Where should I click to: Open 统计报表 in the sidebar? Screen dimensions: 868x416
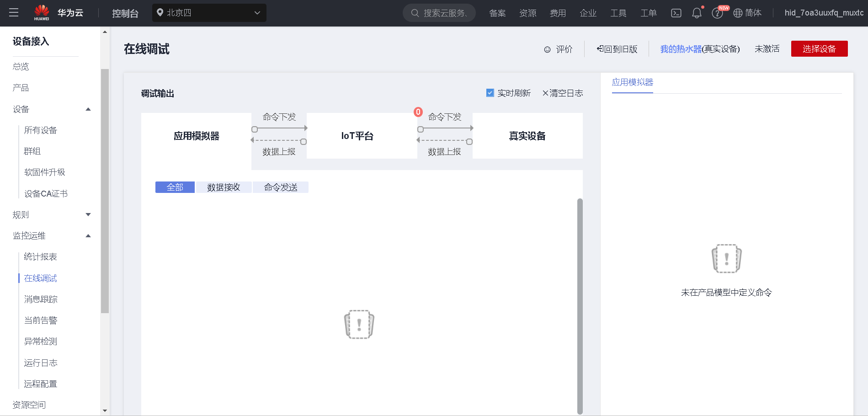[x=41, y=257]
